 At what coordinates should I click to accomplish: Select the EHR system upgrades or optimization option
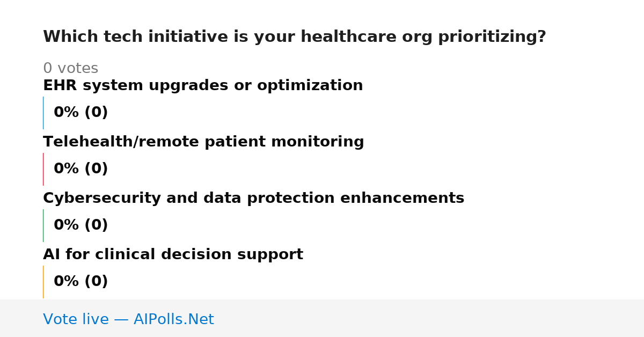click(203, 86)
